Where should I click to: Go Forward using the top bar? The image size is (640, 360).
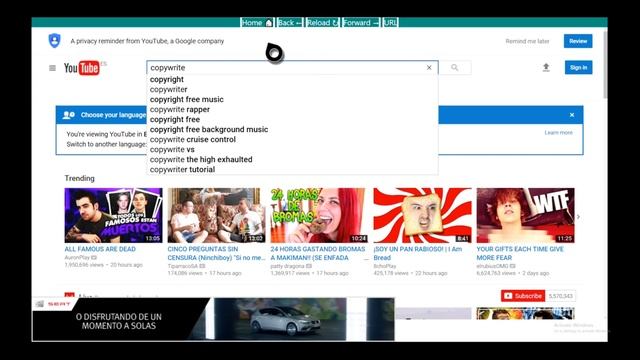[x=361, y=22]
